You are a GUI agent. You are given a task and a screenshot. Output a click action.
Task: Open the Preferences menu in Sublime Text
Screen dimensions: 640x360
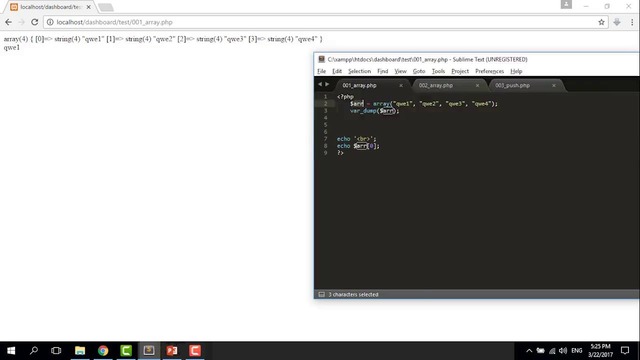[x=489, y=71]
